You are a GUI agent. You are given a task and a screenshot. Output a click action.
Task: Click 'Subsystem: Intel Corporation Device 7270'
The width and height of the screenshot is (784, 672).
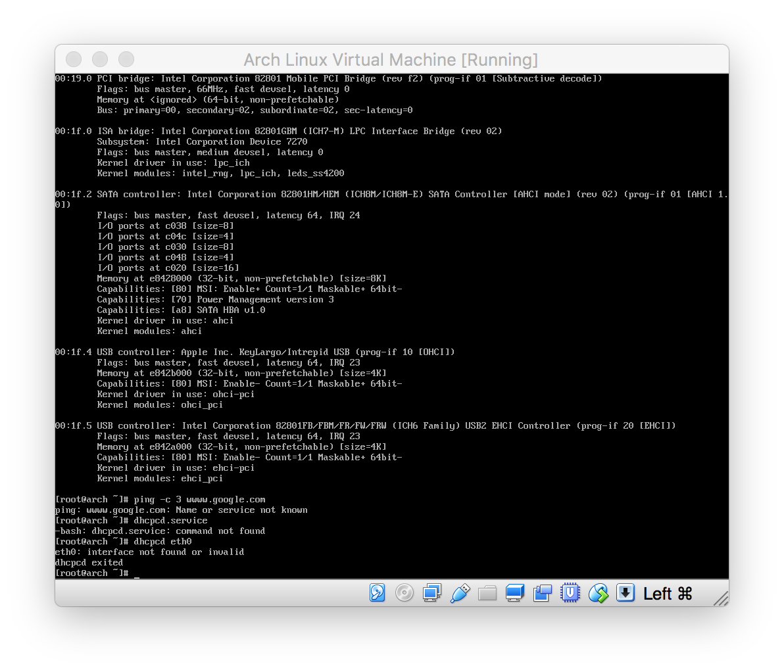click(x=202, y=142)
